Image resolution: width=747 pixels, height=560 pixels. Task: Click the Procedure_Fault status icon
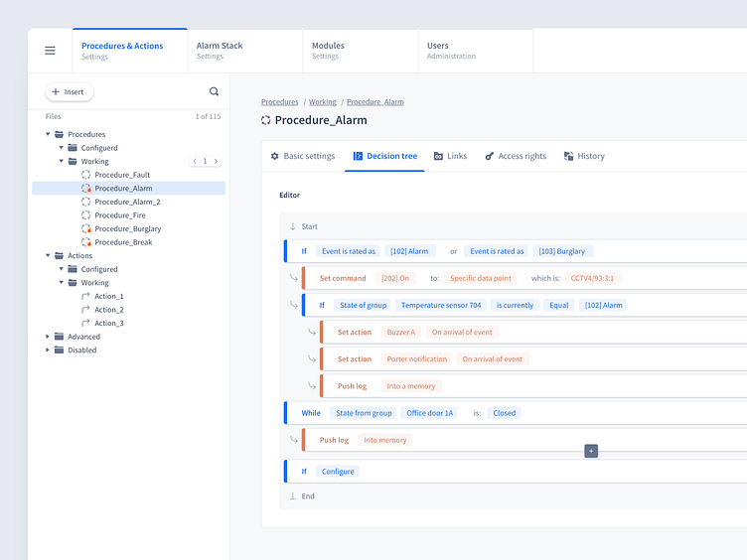click(86, 175)
